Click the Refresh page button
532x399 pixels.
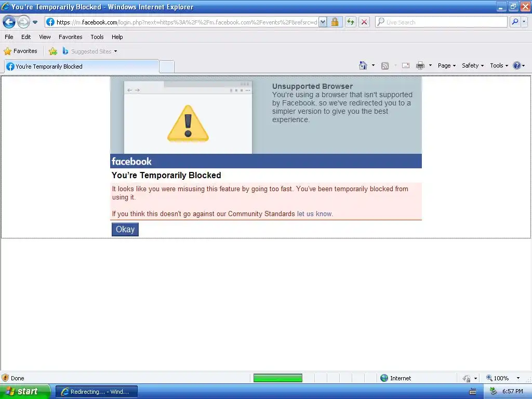(x=351, y=22)
